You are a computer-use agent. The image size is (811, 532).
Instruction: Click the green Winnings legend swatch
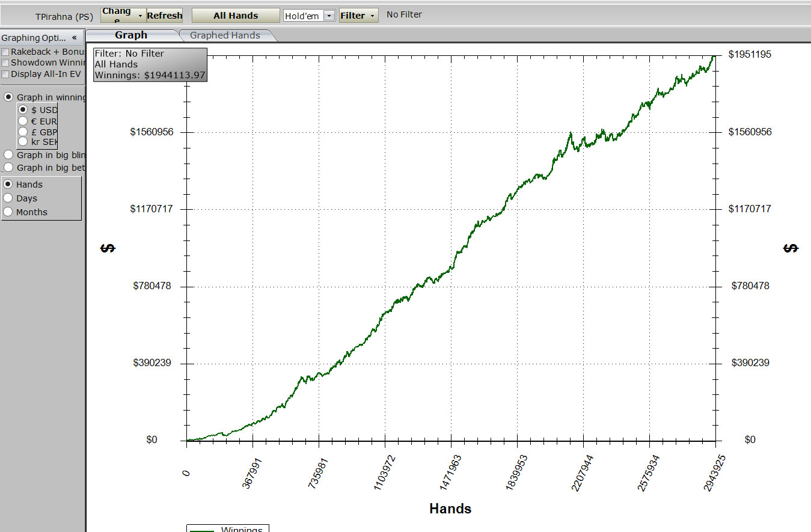pos(202,530)
